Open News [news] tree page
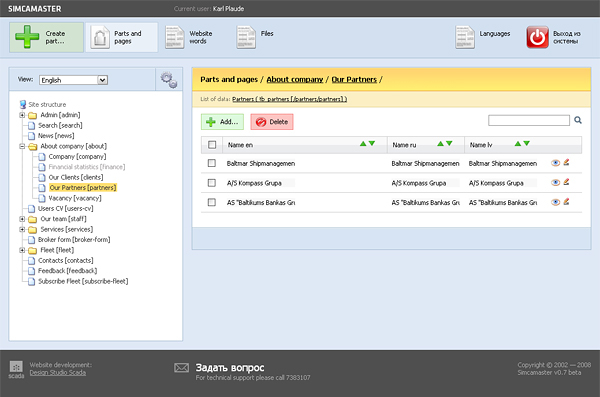Screen dimensions: 600x397 pos(56,136)
